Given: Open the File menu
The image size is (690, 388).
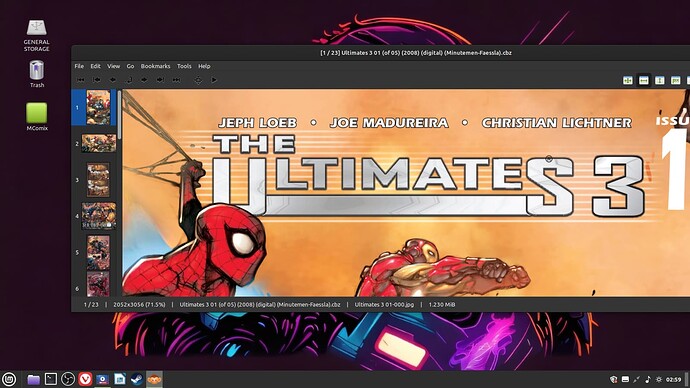Looking at the screenshot, I should (x=79, y=66).
